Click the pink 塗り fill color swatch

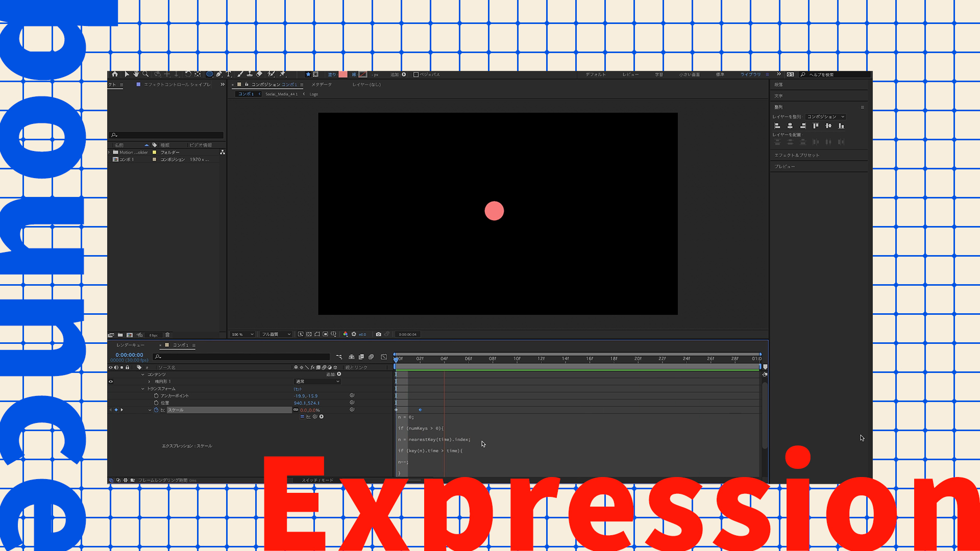(x=344, y=74)
